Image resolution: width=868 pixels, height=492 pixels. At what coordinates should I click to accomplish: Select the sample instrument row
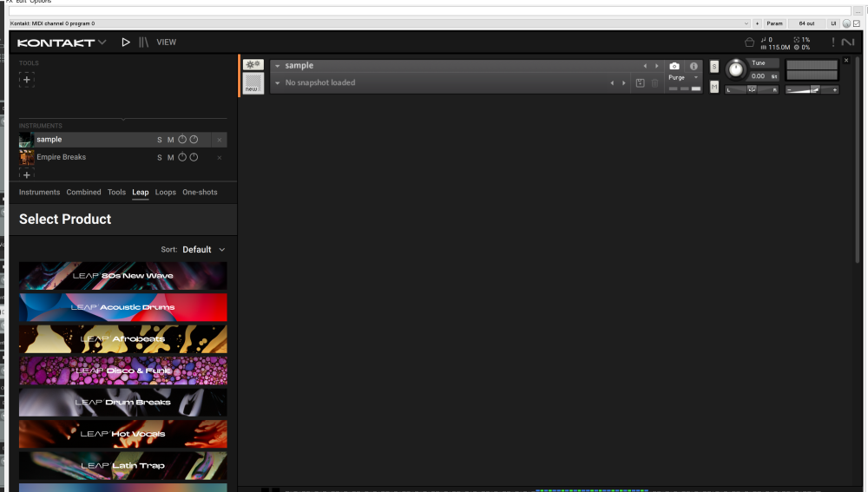(x=123, y=140)
